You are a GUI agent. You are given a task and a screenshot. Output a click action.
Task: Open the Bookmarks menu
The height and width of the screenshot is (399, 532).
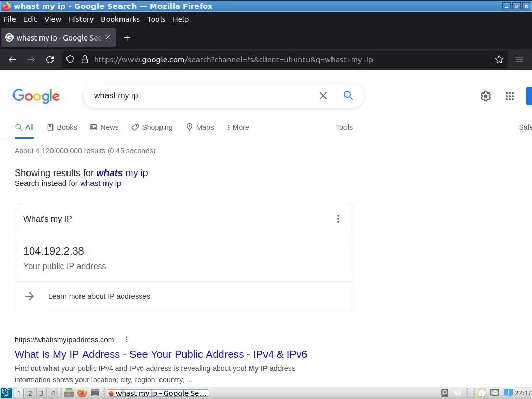[x=120, y=19]
